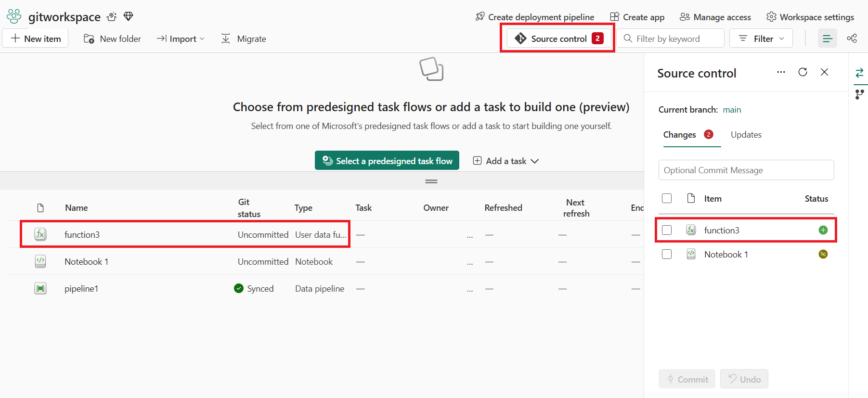Click the workspace sensitivity icon beside gitworkspace
The image size is (868, 398).
112,16
